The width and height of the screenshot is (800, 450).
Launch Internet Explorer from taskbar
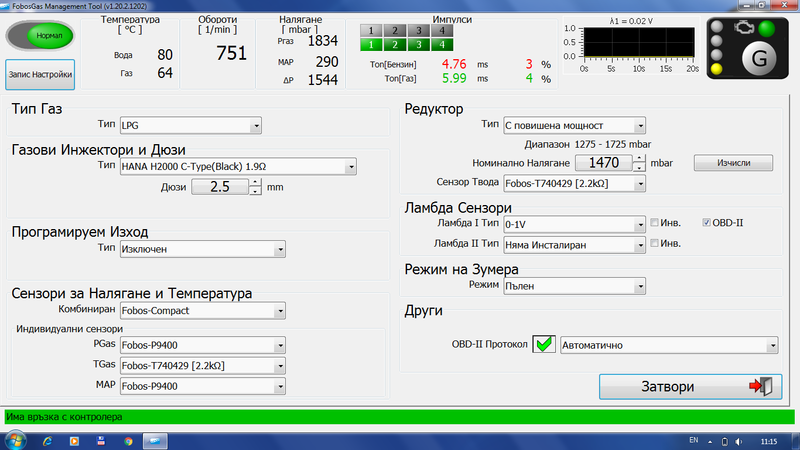[47, 441]
